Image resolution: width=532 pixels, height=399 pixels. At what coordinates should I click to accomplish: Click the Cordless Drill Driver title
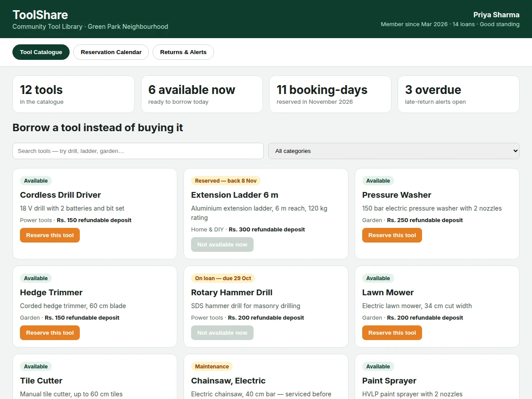[60, 195]
